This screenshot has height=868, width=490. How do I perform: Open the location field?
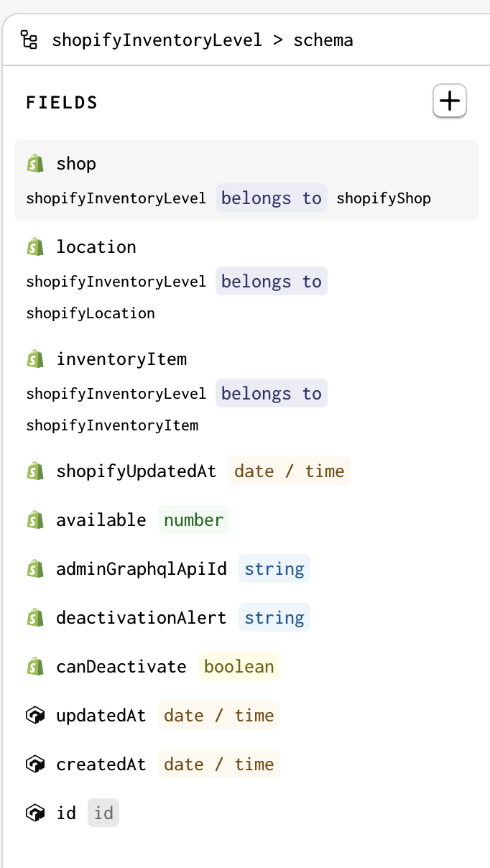(96, 247)
